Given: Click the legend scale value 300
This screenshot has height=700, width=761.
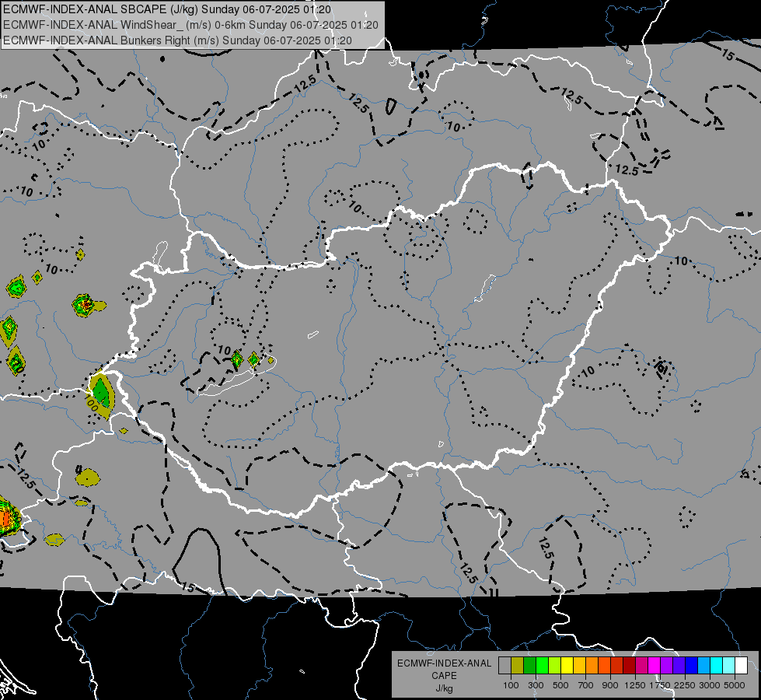Looking at the screenshot, I should [536, 685].
